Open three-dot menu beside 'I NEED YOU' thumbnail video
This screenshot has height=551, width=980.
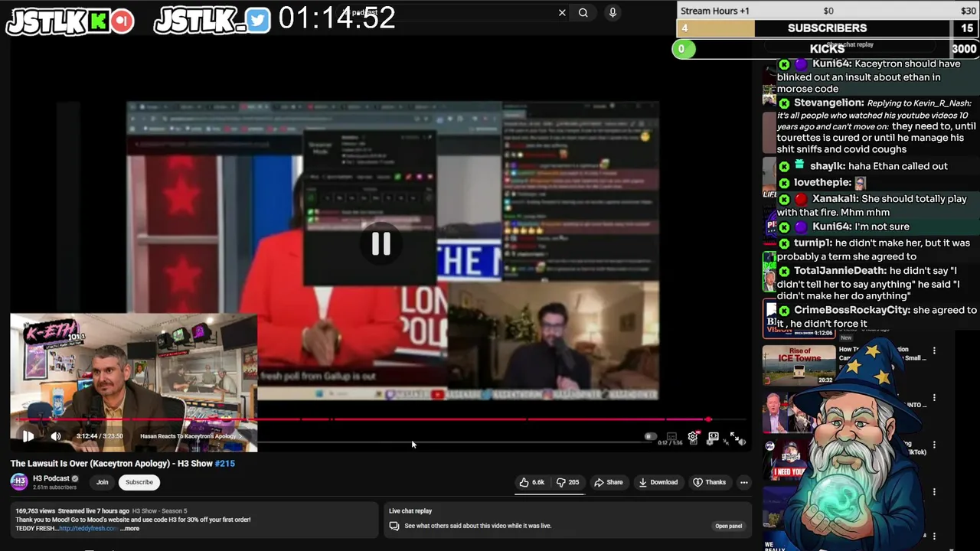point(934,445)
